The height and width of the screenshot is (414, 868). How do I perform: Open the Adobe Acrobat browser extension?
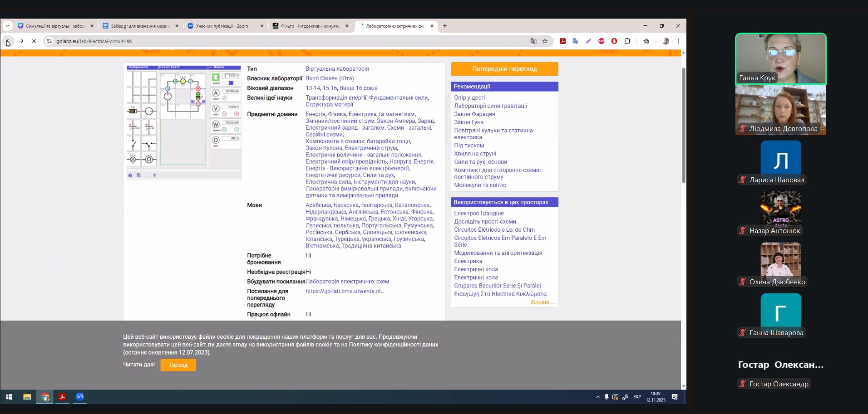click(562, 41)
